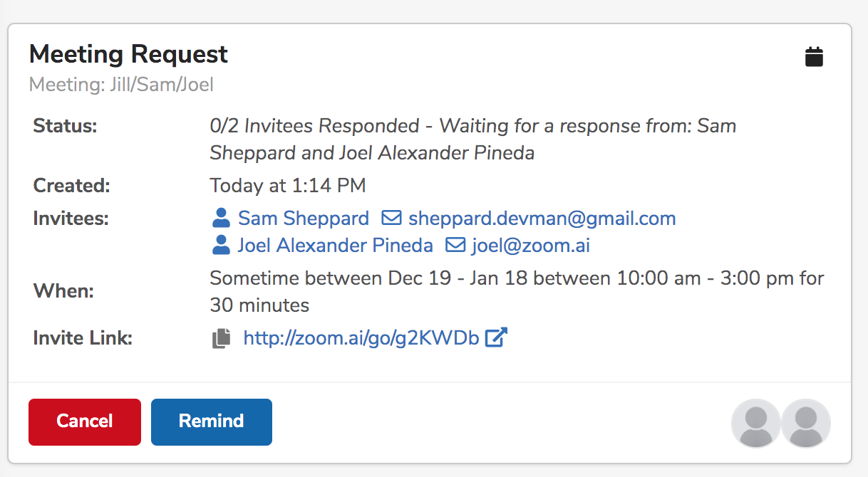Click the When time range text
Image resolution: width=868 pixels, height=477 pixels.
[517, 292]
